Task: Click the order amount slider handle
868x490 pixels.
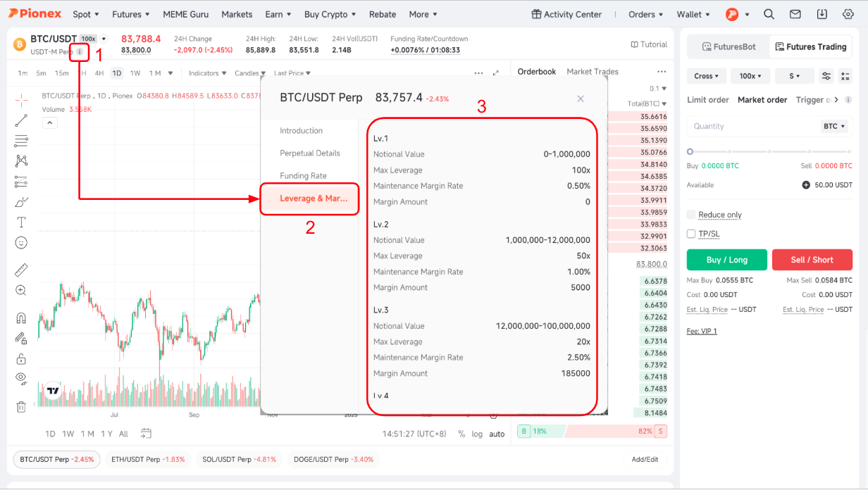Action: tap(690, 151)
